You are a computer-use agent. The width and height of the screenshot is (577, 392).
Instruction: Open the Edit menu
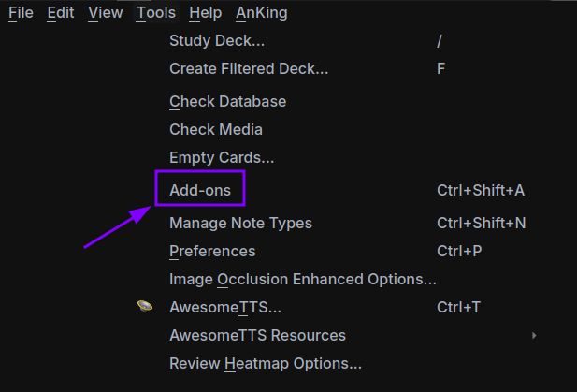point(61,13)
